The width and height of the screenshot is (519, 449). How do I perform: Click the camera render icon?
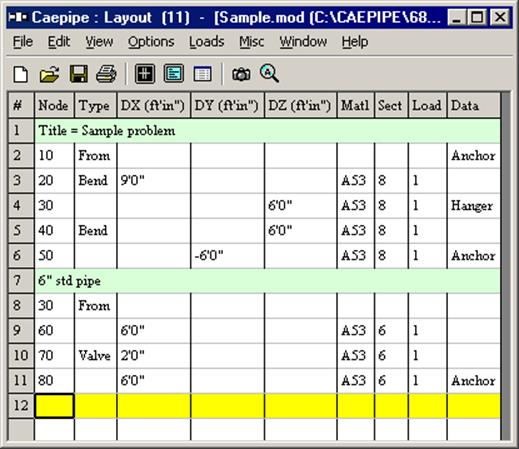(x=241, y=74)
